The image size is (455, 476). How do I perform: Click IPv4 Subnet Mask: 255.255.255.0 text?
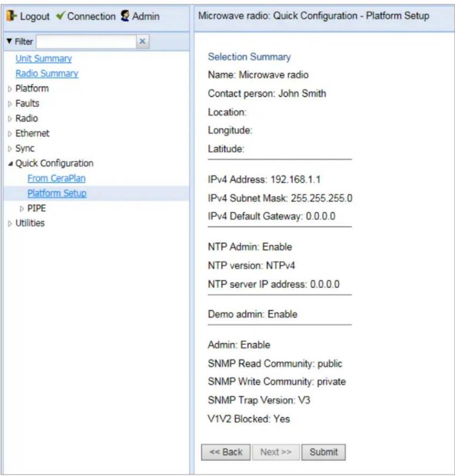[x=280, y=198]
